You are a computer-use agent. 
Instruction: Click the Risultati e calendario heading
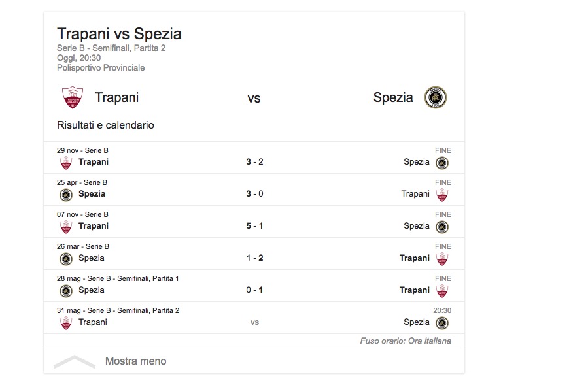(105, 125)
